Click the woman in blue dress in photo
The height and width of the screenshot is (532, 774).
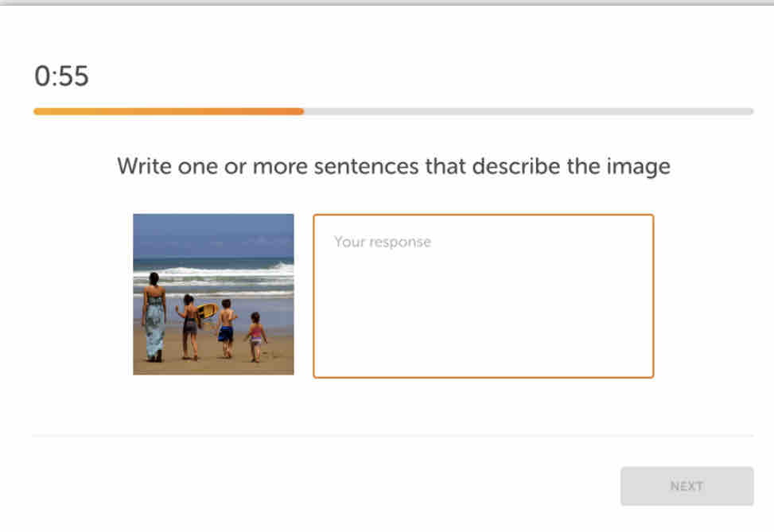pos(154,318)
